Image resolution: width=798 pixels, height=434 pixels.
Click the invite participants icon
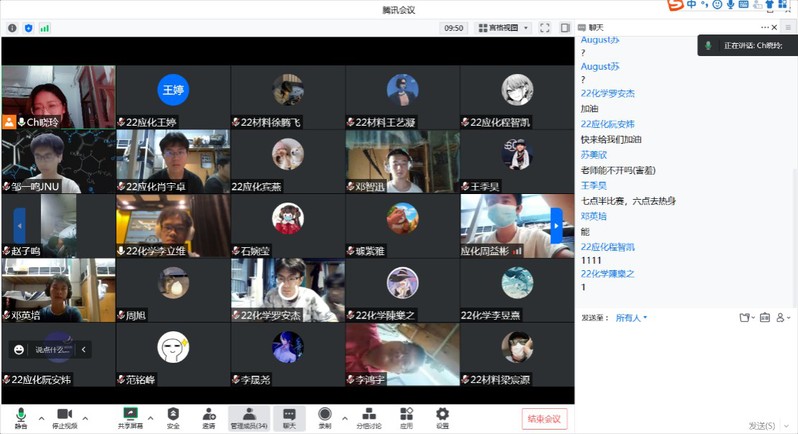point(209,416)
